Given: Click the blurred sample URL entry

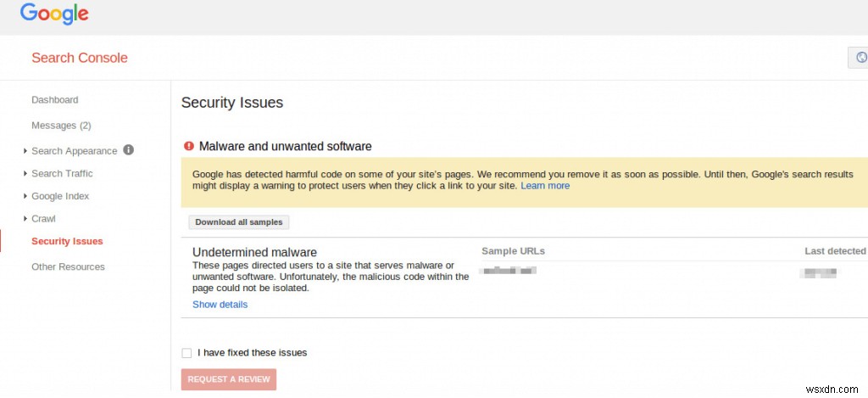Looking at the screenshot, I should pyautogui.click(x=508, y=271).
